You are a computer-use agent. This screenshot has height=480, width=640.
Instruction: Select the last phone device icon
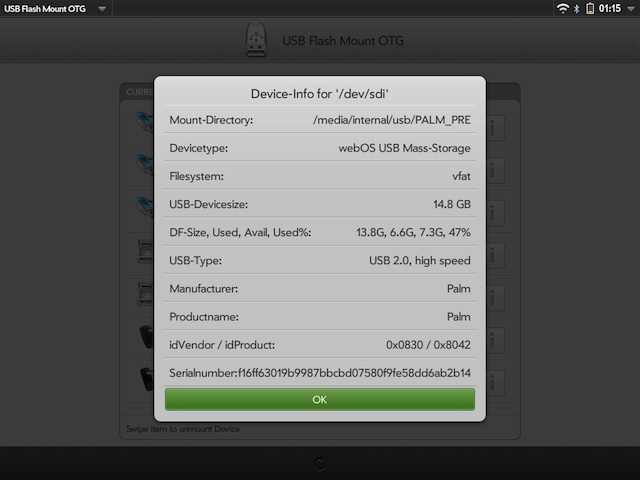147,379
